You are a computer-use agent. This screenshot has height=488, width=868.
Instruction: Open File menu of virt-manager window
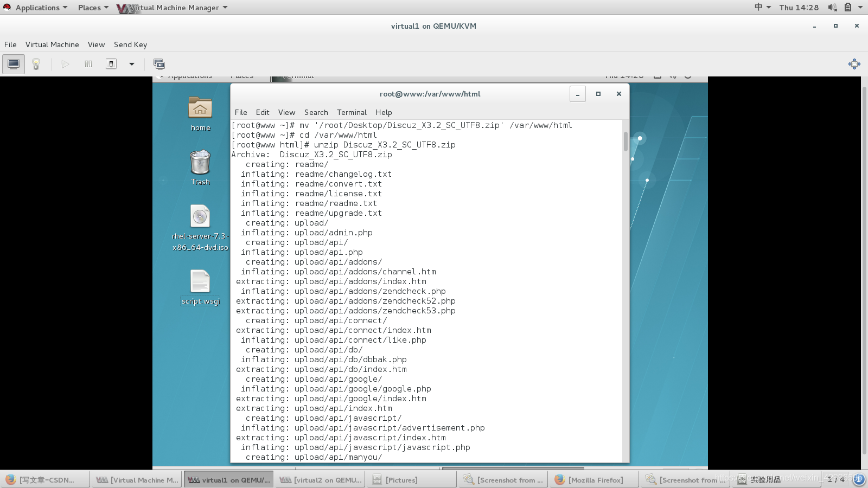tap(10, 44)
